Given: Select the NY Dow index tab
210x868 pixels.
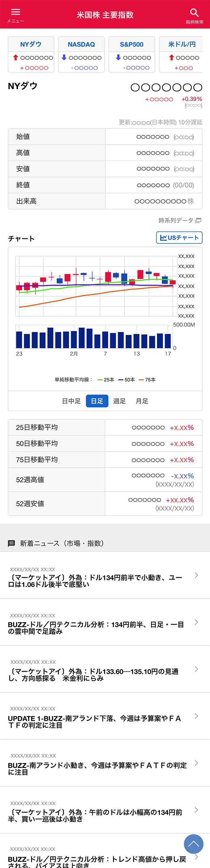Looking at the screenshot, I should point(31,45).
